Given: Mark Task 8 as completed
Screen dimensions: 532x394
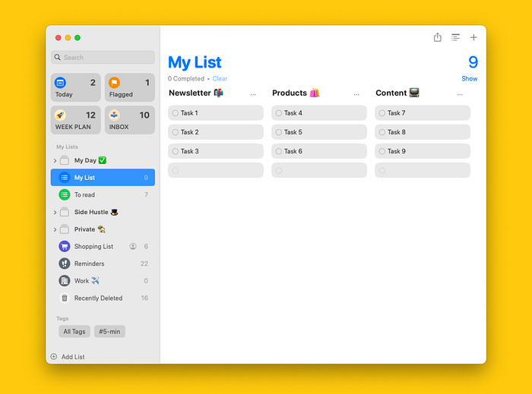Looking at the screenshot, I should [x=382, y=132].
